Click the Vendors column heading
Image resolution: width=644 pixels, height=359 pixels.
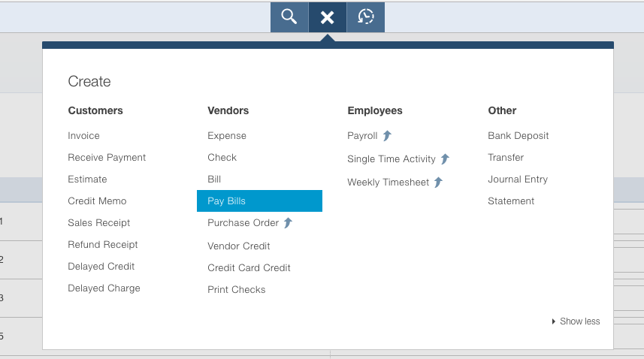click(228, 110)
